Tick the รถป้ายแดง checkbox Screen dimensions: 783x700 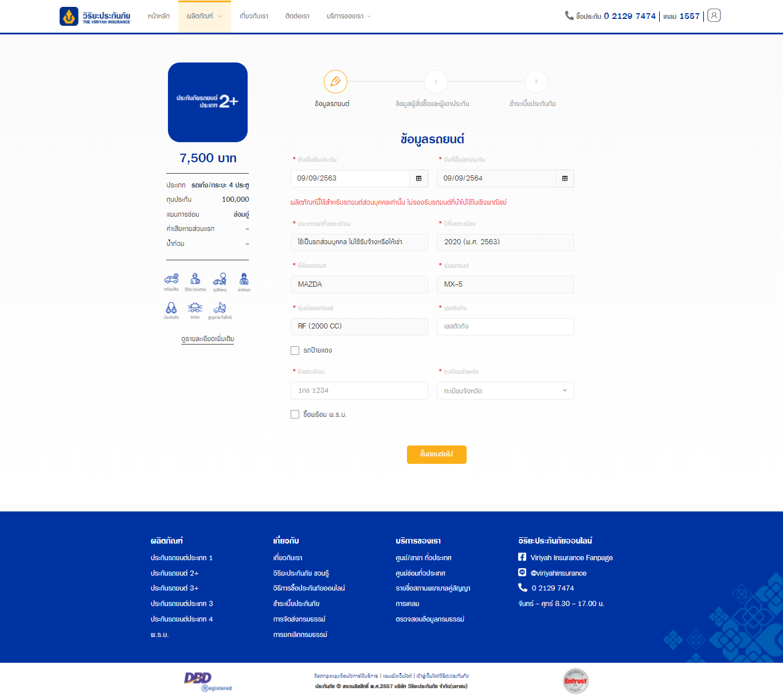tap(295, 350)
